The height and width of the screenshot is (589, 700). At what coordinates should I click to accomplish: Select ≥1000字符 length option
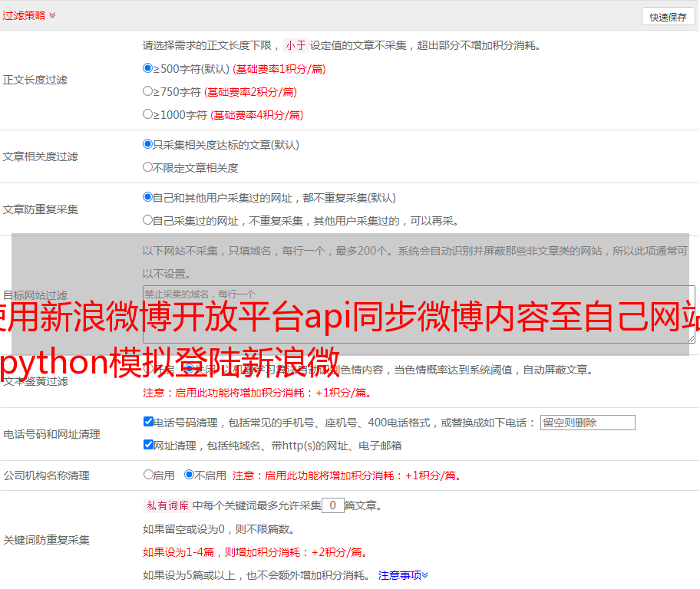[148, 114]
